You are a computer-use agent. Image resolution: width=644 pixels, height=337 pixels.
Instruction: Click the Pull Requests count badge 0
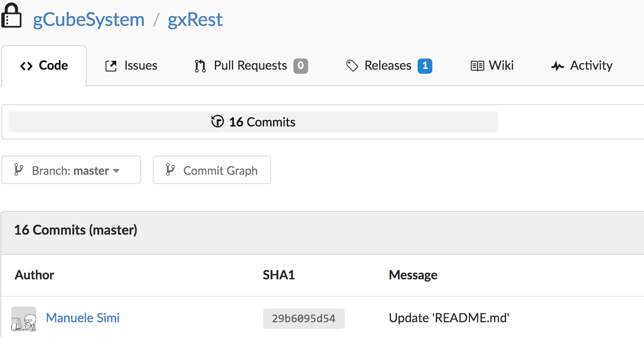pyautogui.click(x=301, y=66)
